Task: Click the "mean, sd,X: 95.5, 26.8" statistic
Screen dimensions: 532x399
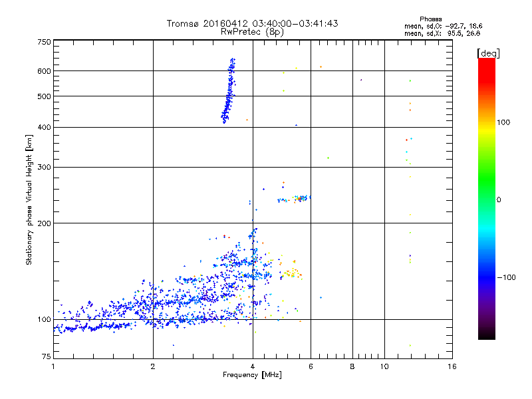Action: (442, 33)
